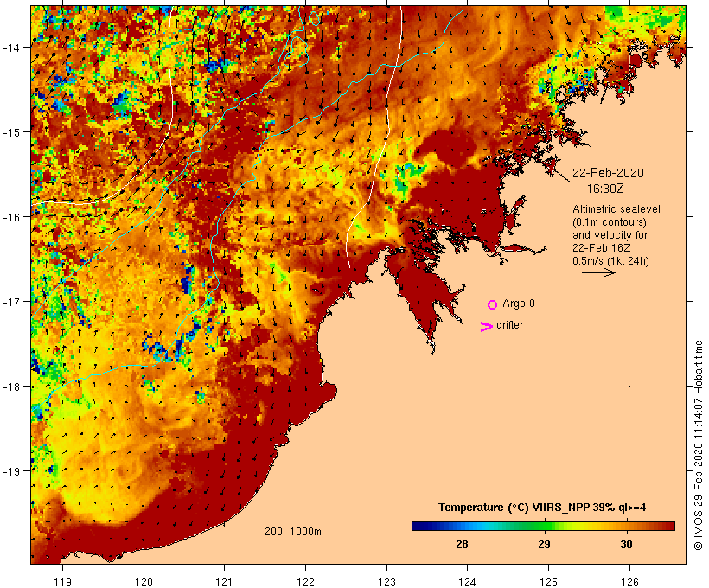The height and width of the screenshot is (588, 709).
Task: Click the "Argo 0" legend label
Action: click(519, 304)
